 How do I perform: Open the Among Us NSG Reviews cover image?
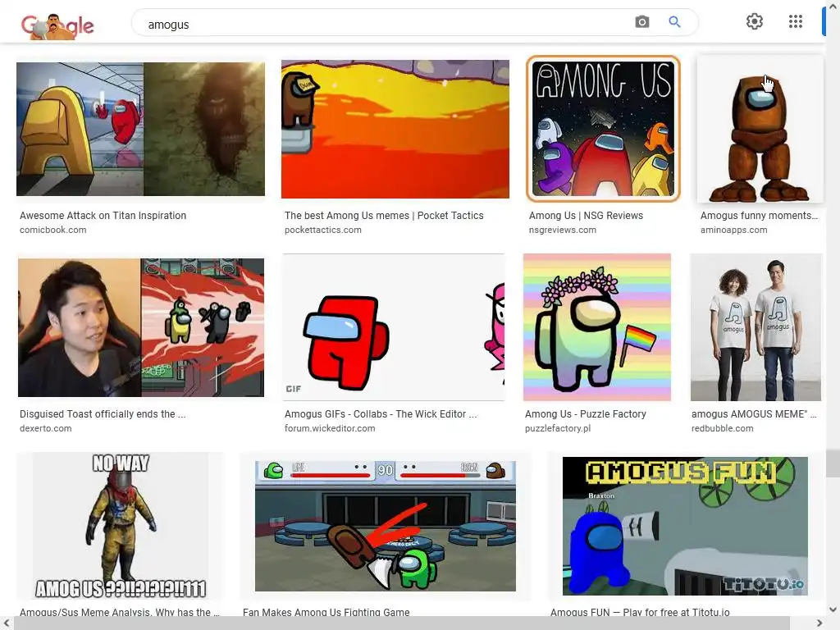coord(603,129)
